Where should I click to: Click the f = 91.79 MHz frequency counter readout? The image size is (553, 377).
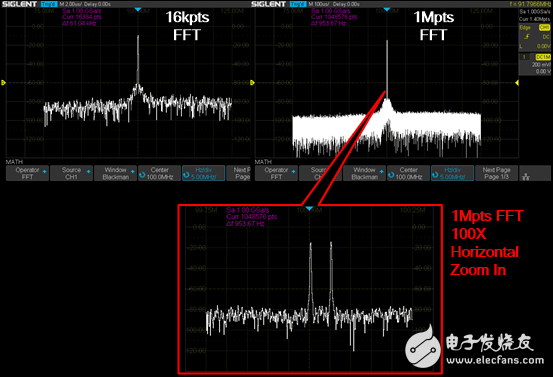pyautogui.click(x=529, y=4)
